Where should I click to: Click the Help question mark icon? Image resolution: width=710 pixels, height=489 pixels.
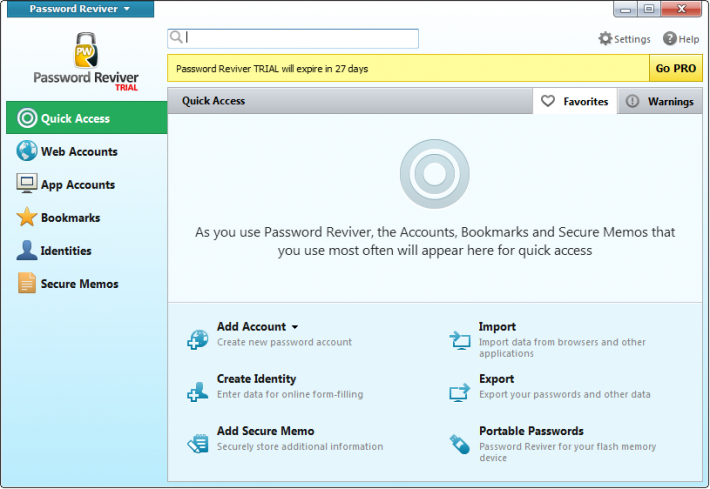pyautogui.click(x=670, y=38)
